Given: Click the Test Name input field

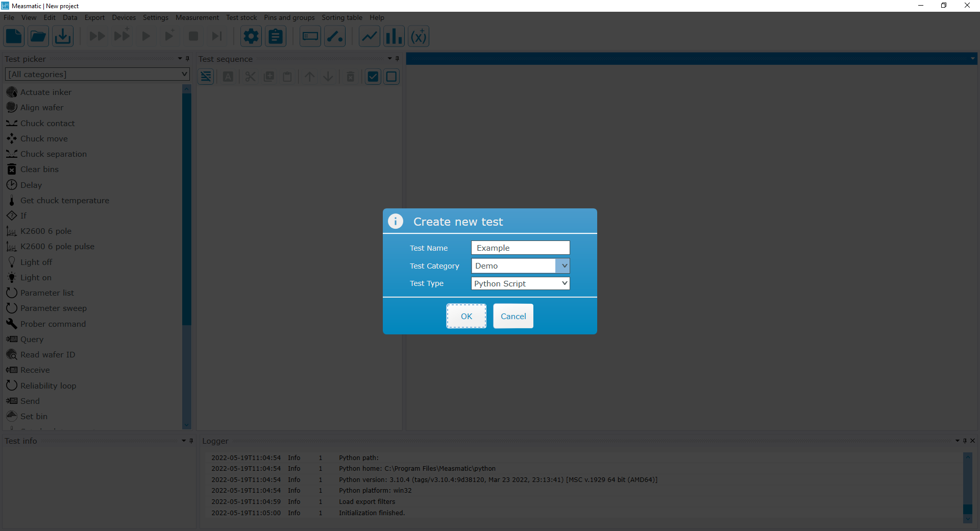Looking at the screenshot, I should click(520, 248).
